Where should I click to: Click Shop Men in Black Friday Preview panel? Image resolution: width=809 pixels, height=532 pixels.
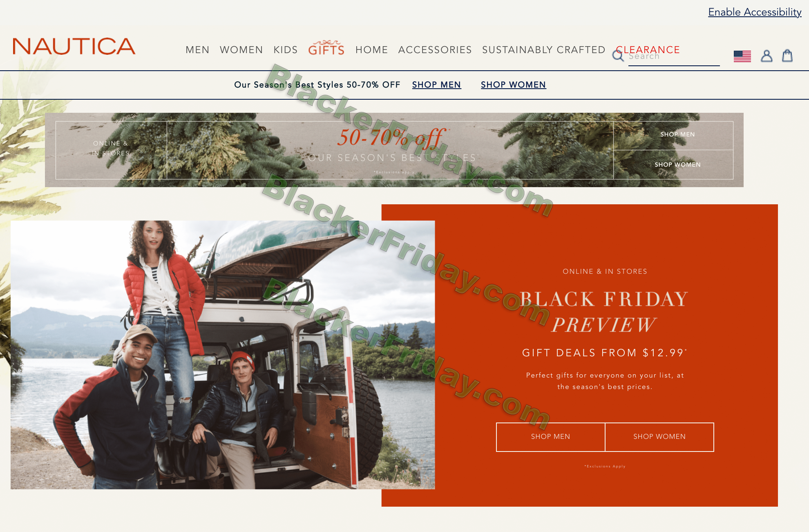point(550,437)
